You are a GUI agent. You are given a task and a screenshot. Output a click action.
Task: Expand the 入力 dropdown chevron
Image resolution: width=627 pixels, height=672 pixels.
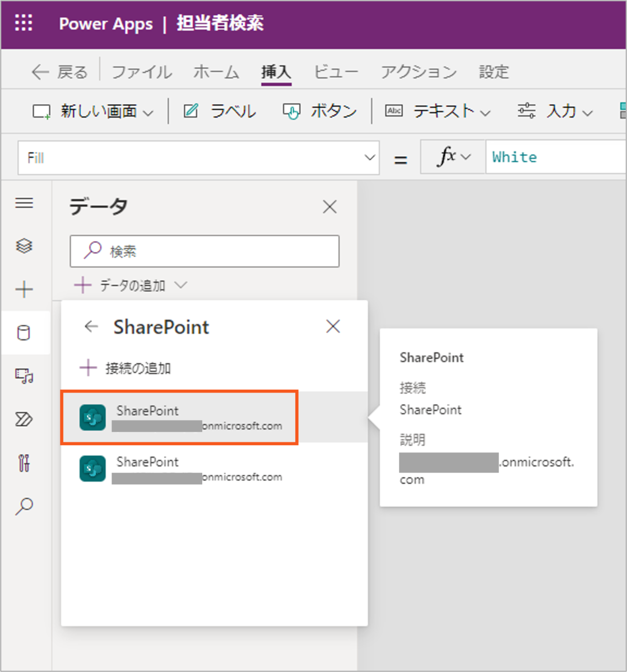(x=588, y=113)
